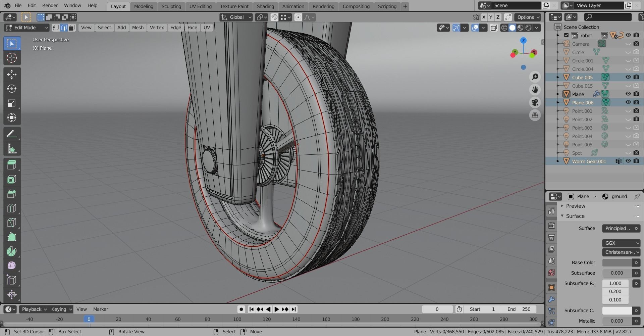The image size is (644, 336).
Task: Select the Loop Cut tool
Action: pos(12,208)
